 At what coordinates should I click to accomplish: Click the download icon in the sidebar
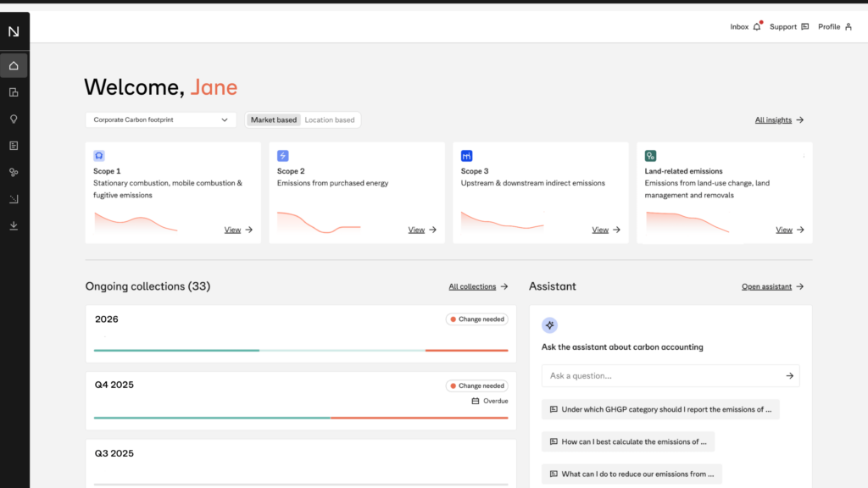(x=14, y=226)
